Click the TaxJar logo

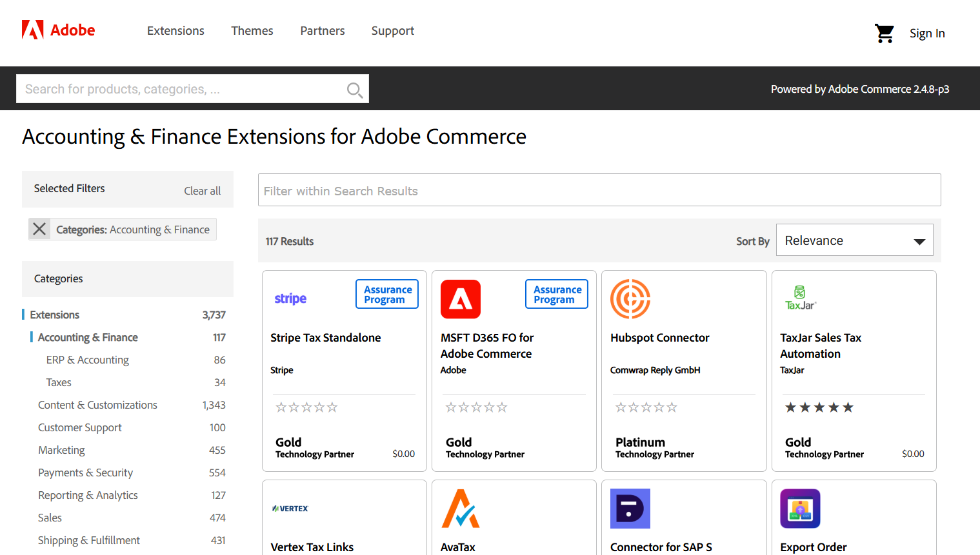coord(801,298)
